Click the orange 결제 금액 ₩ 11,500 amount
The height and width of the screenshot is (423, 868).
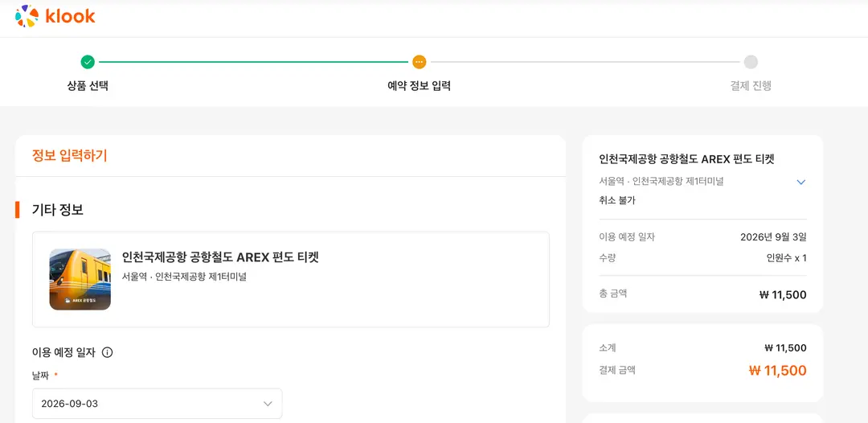pos(777,371)
